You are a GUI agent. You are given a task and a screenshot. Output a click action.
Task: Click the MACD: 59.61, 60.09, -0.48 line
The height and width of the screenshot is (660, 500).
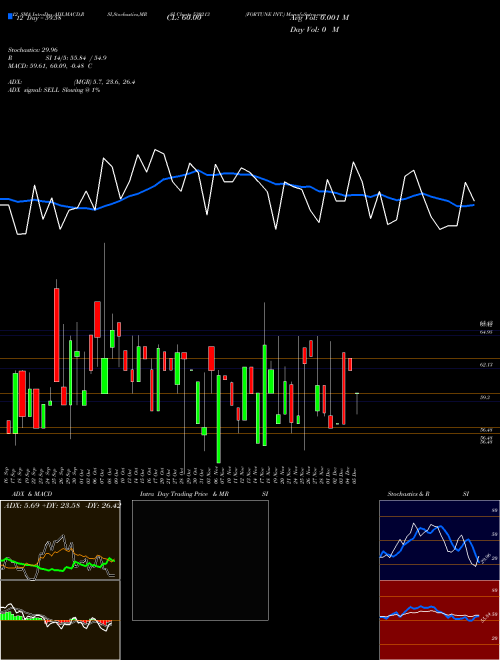[x=50, y=66]
